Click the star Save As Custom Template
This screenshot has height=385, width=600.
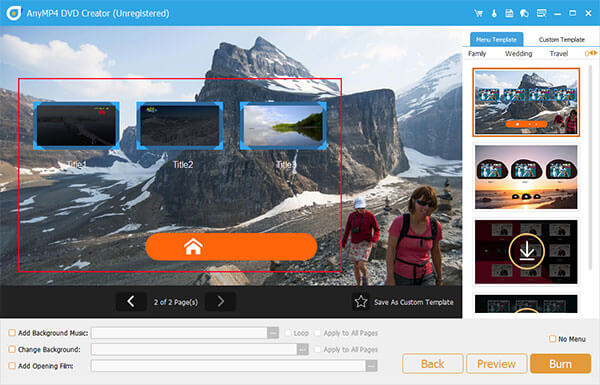[x=403, y=302]
